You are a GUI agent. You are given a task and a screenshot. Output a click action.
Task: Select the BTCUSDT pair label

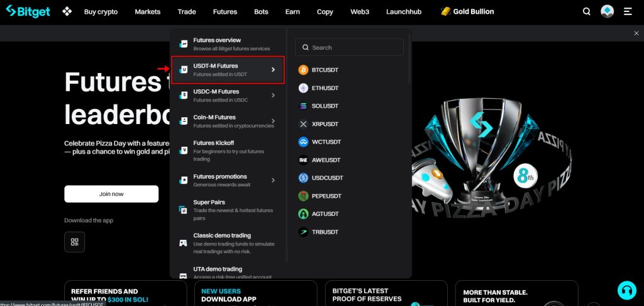coord(325,70)
